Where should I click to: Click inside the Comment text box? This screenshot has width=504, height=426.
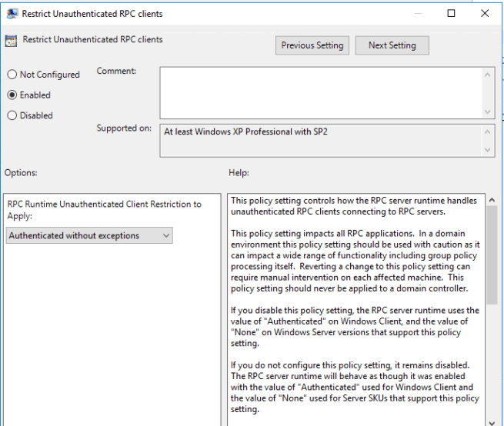(x=319, y=92)
